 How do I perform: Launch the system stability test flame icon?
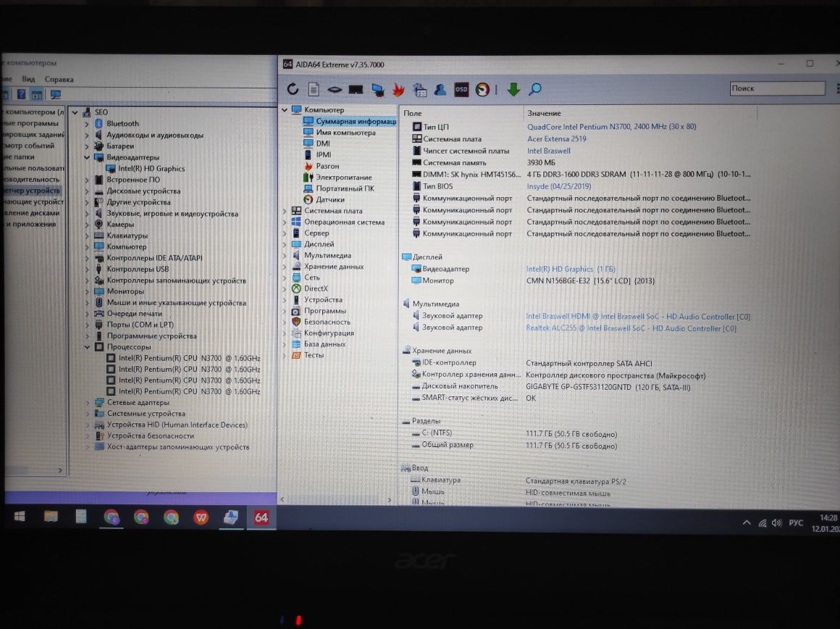(398, 90)
